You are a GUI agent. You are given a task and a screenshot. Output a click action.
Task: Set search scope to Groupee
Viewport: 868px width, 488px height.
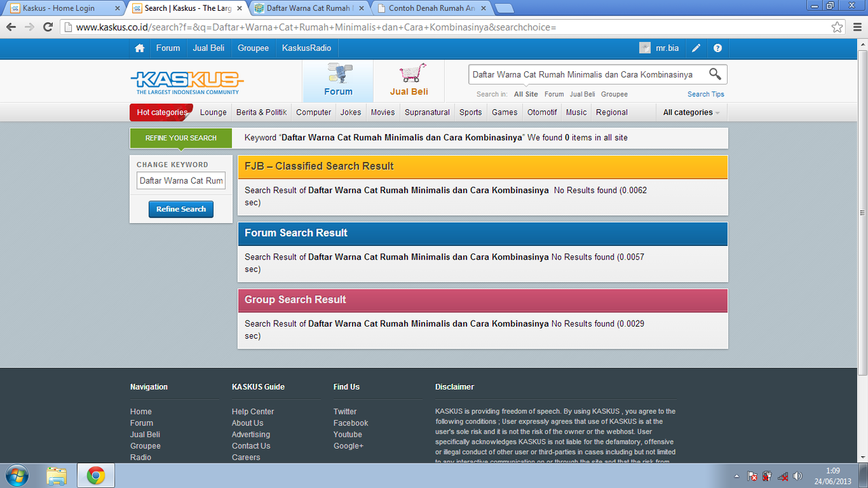[614, 94]
